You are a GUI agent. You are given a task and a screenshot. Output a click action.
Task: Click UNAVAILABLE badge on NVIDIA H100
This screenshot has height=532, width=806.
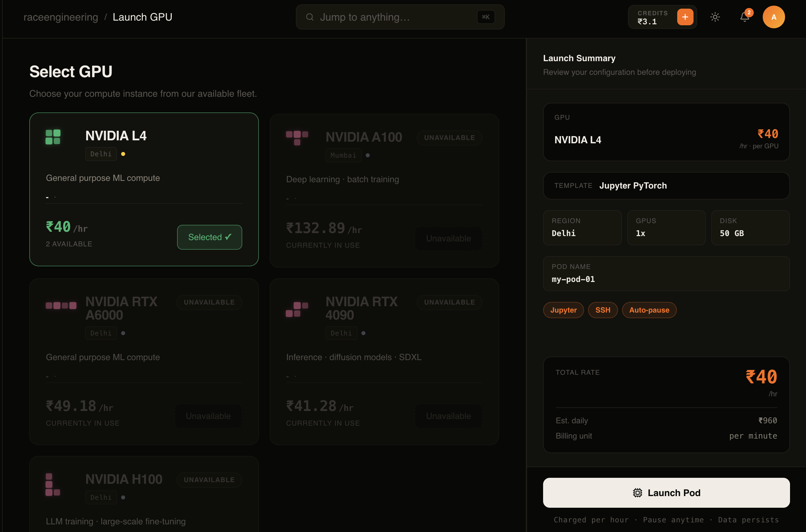pos(209,480)
